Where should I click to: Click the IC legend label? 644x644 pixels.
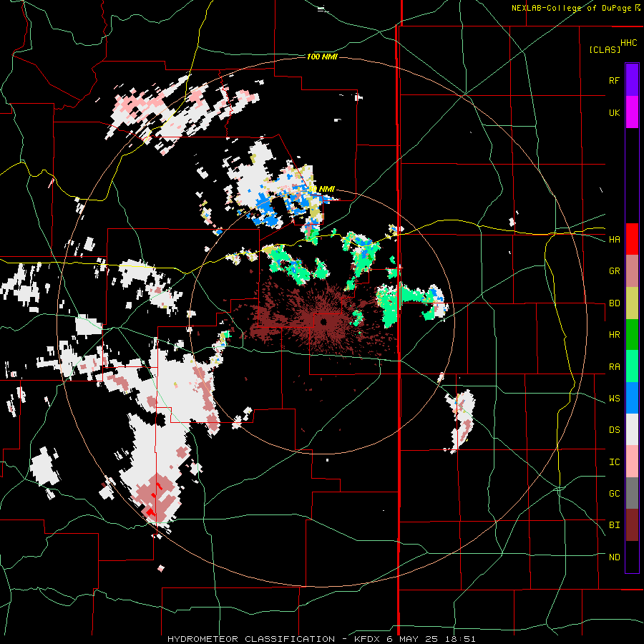(614, 462)
